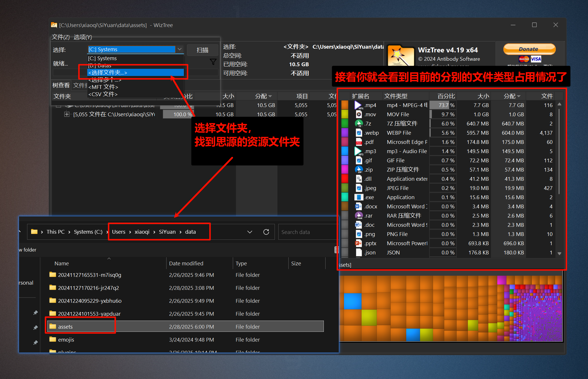The image size is (588, 379).
Task: Click the 扫描 scan button
Action: [202, 50]
